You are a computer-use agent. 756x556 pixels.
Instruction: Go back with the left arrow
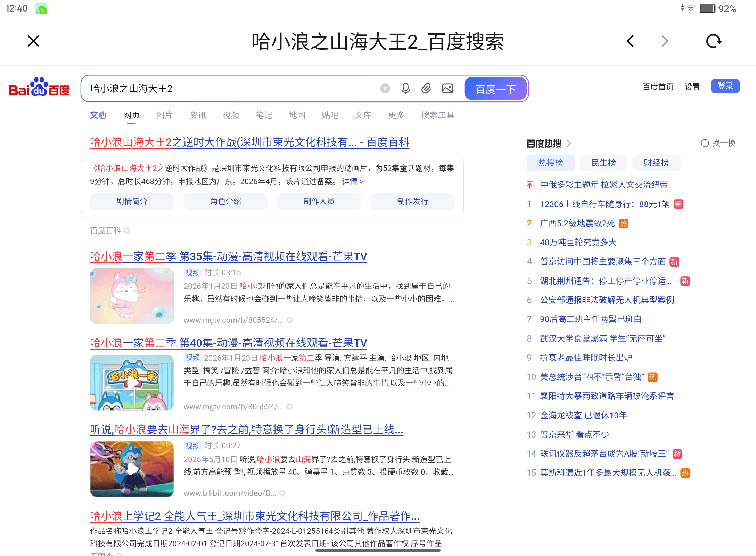[x=630, y=41]
